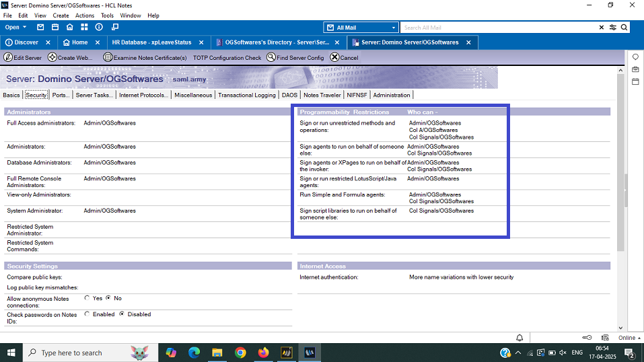Screen dimensions: 644x362
Task: Open Windows Start menu
Action: pos(11,353)
